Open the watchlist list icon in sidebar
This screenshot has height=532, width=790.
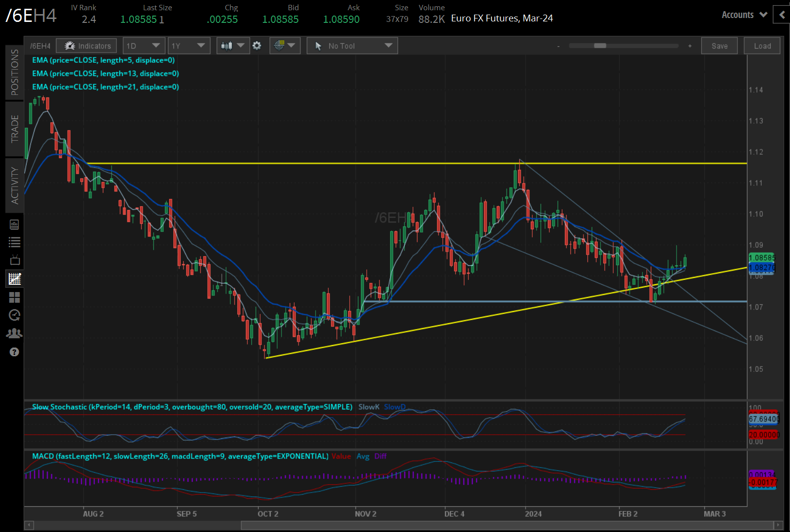click(14, 242)
